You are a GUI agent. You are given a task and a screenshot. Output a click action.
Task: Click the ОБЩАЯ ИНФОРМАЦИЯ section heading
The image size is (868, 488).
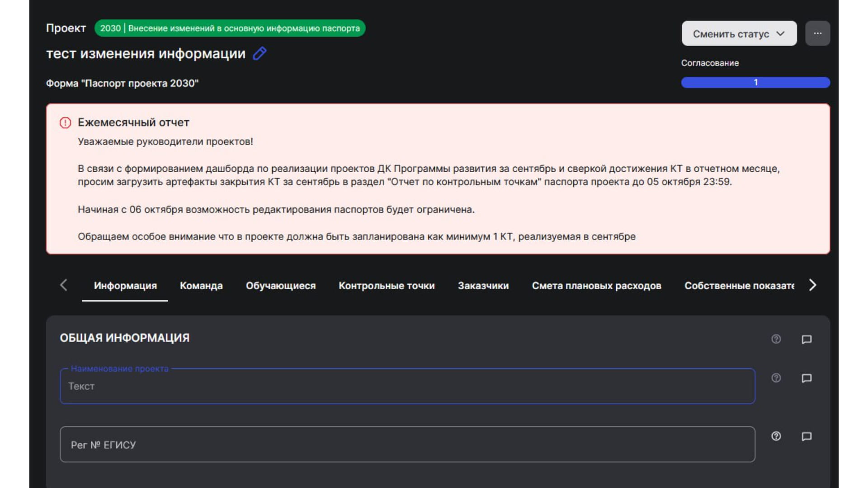[x=124, y=338]
